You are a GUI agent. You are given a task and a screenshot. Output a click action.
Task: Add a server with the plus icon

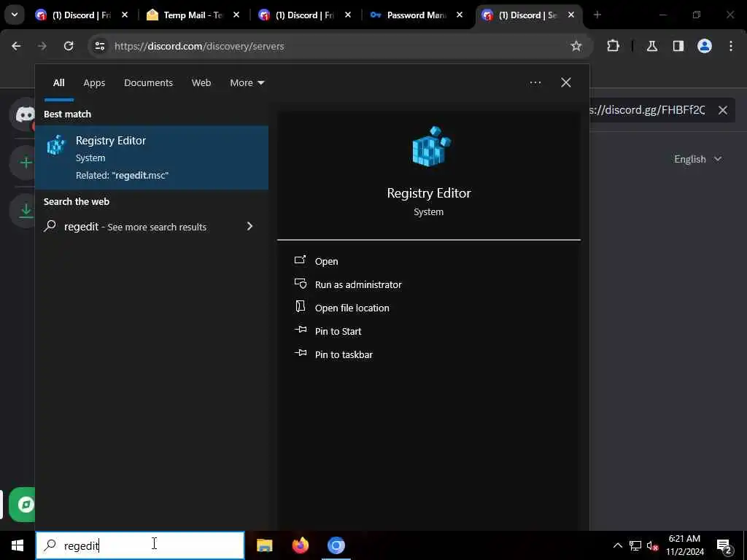point(25,163)
